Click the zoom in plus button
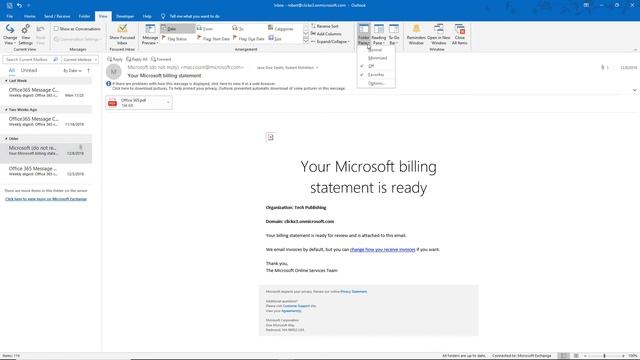Viewport: 640px width, 360px height. click(624, 356)
